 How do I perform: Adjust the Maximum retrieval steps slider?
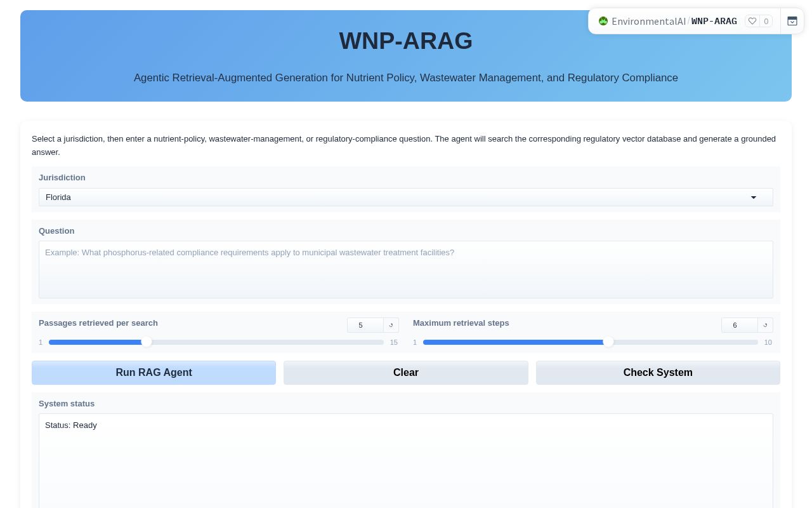[591, 342]
